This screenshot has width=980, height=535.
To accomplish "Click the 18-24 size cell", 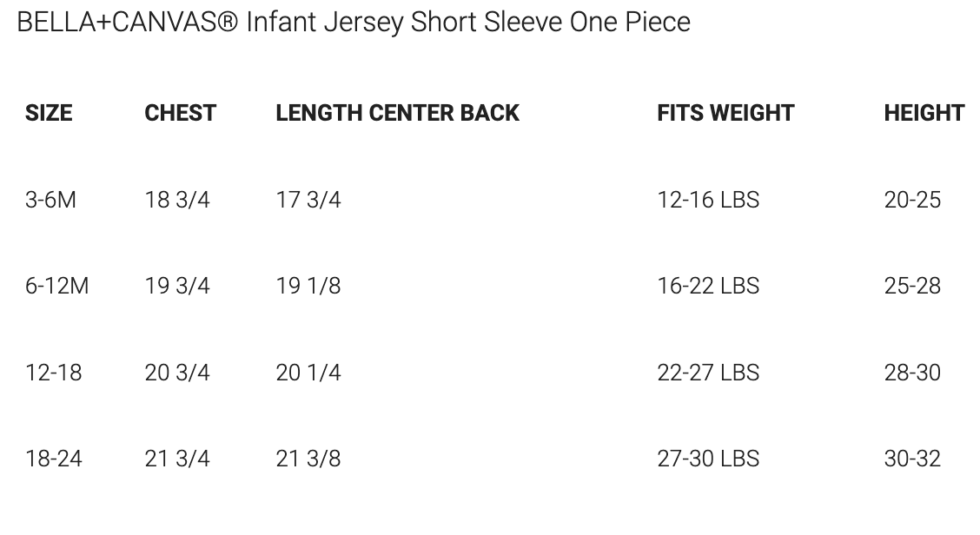I will 53,459.
